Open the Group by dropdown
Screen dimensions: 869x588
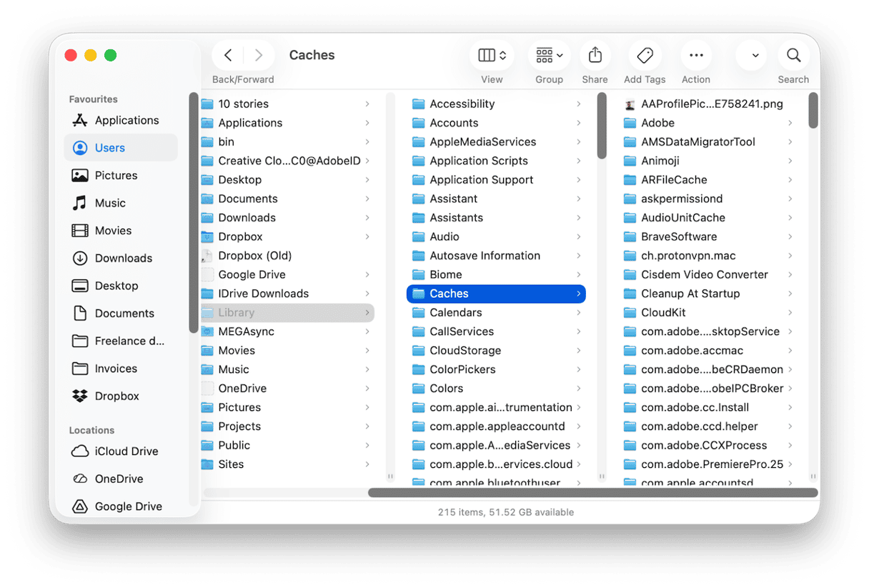click(x=549, y=56)
